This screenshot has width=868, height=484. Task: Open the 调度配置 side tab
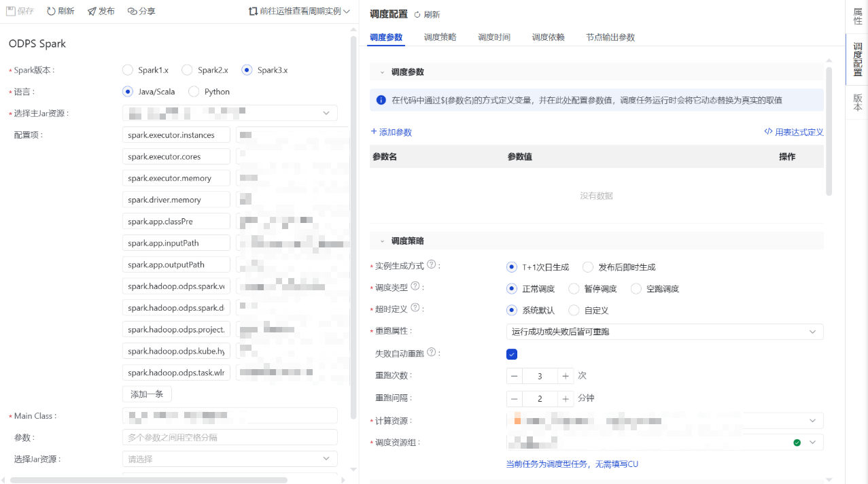point(857,59)
